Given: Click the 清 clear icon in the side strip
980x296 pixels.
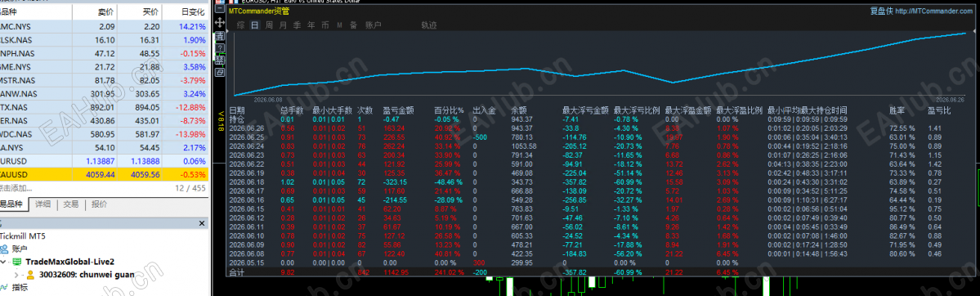Looking at the screenshot, I should tap(219, 36).
